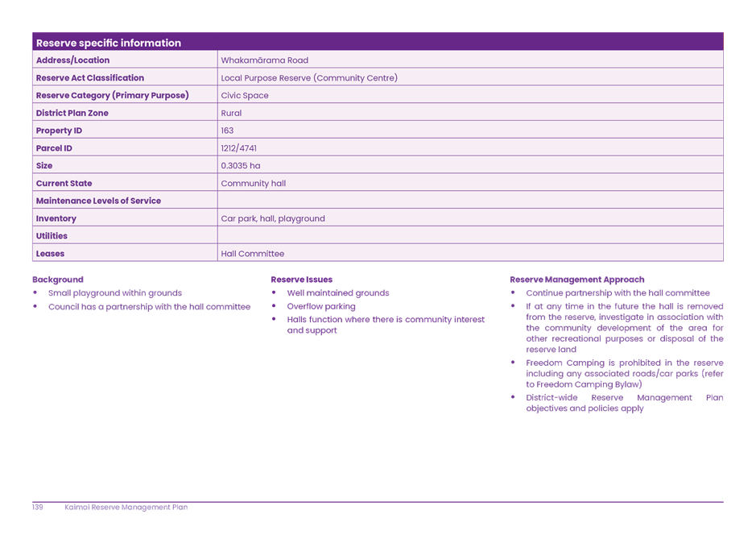
Task: Click the 'Reserve specific information' table header
Action: (109, 43)
